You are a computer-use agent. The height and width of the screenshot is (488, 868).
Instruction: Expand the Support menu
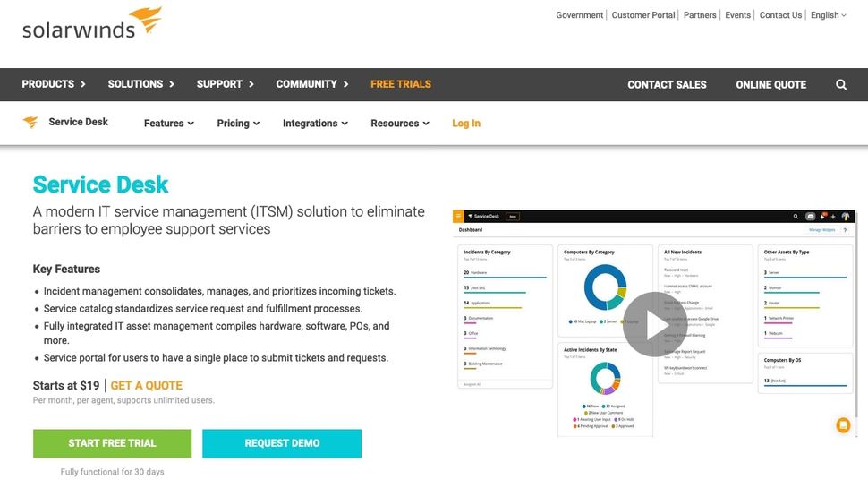pyautogui.click(x=225, y=84)
